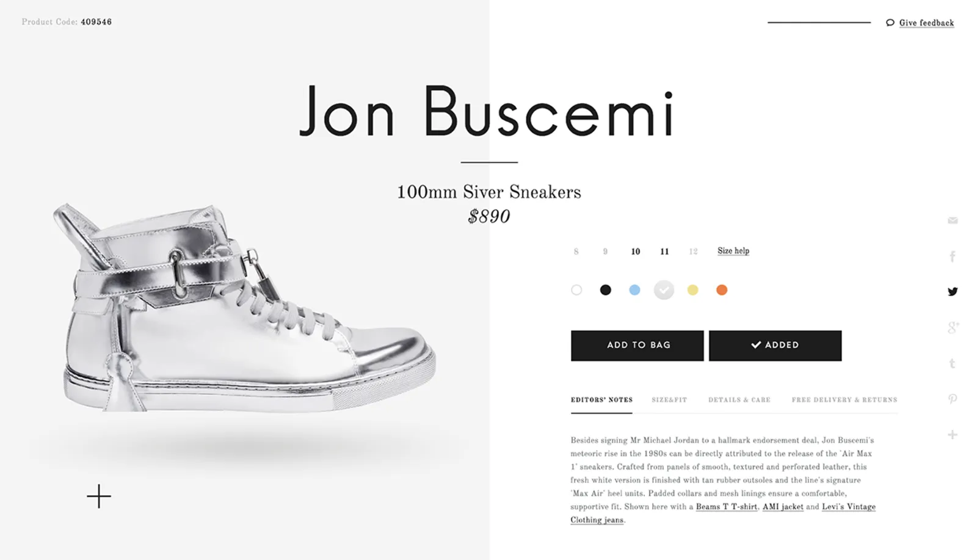Screen dimensions: 977x560
Task: Select shoe size 10
Action: point(636,252)
